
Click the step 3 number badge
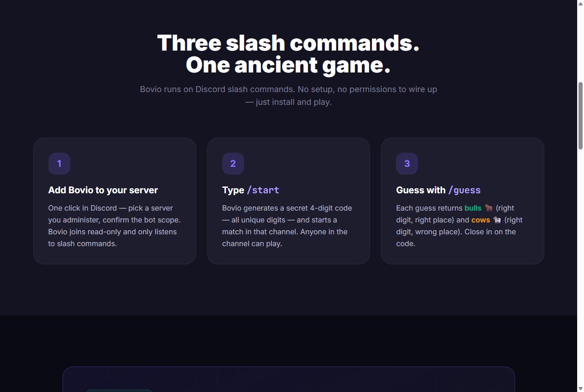[x=407, y=164]
